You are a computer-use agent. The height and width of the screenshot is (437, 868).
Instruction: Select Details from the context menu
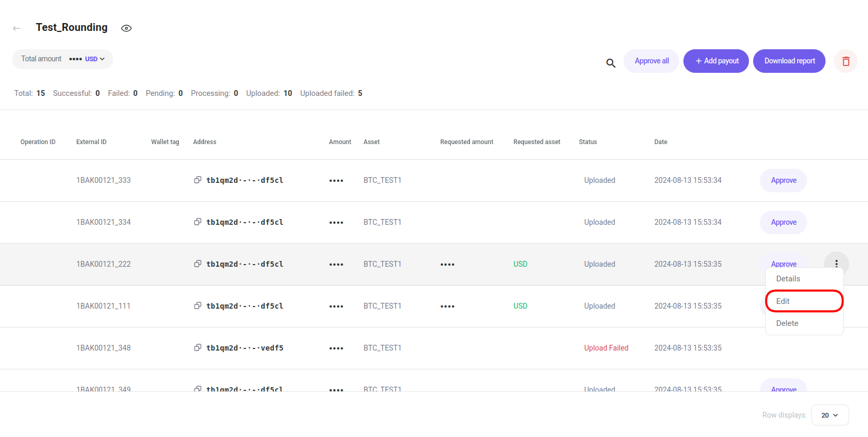pos(788,279)
